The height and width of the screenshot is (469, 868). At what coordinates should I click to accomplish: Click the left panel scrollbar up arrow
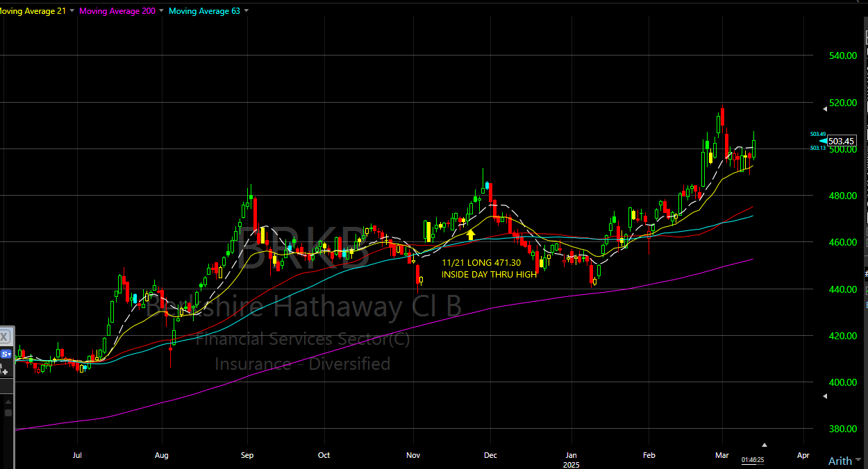coord(8,400)
